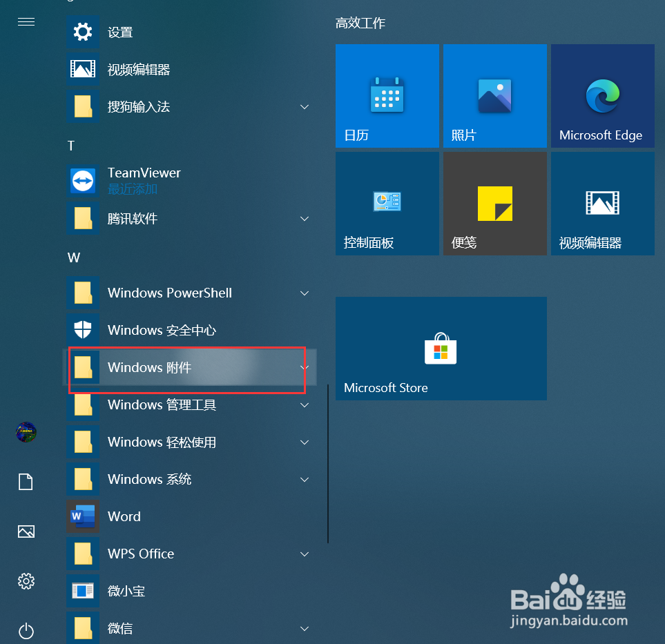Click the user account avatar

(26, 432)
